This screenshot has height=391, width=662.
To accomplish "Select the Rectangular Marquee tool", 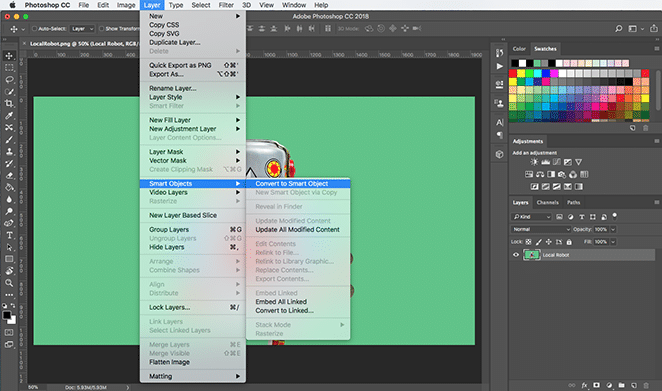I will [9, 68].
